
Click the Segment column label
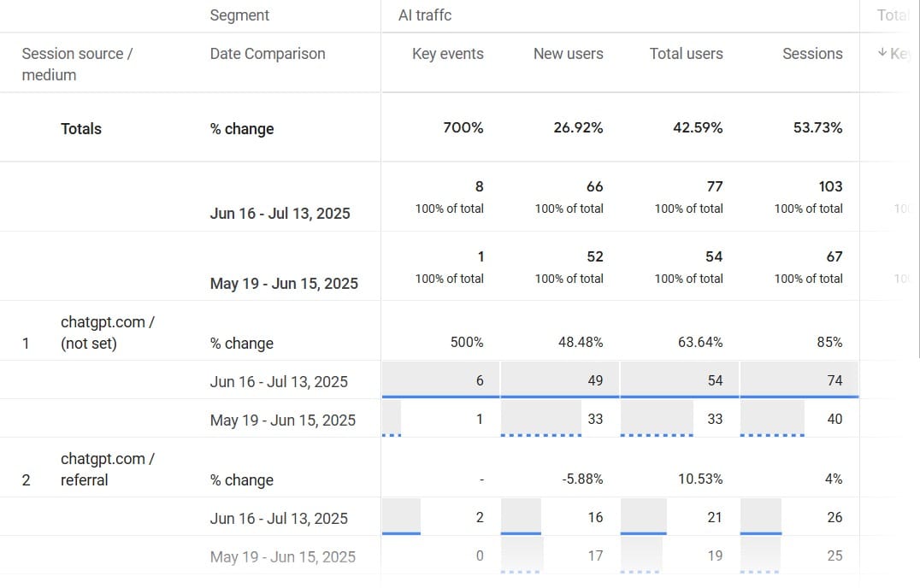tap(239, 15)
